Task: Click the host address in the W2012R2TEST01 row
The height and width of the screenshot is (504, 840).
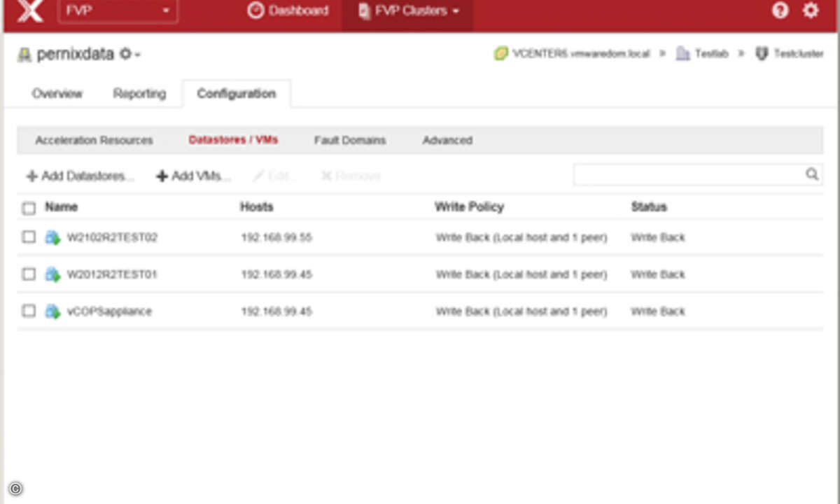Action: (276, 275)
